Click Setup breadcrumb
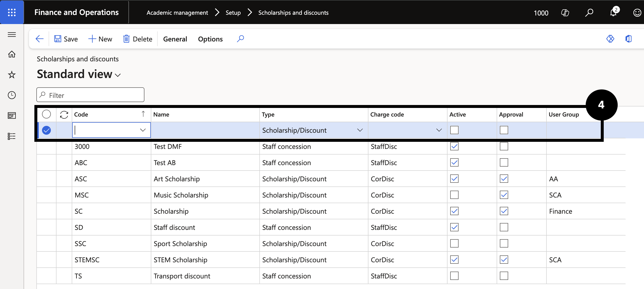644x289 pixels. tap(233, 13)
